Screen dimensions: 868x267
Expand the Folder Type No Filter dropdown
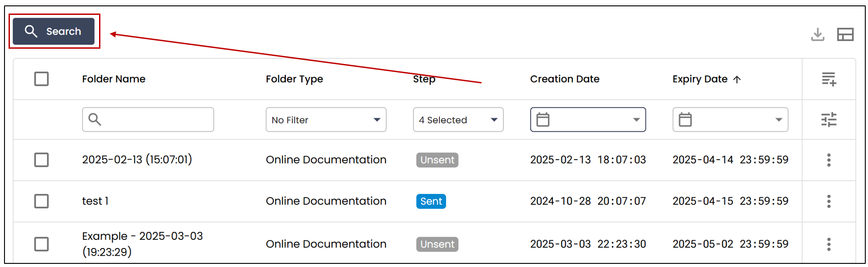(x=326, y=120)
